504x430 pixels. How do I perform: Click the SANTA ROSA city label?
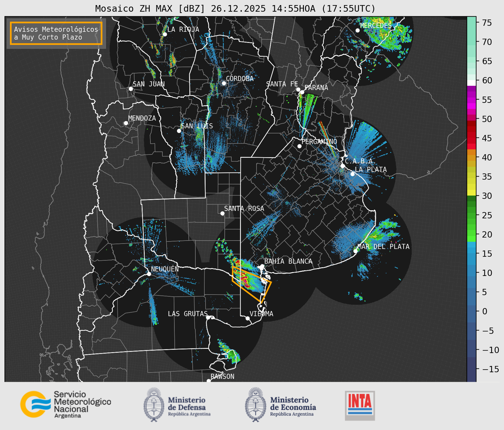(244, 208)
